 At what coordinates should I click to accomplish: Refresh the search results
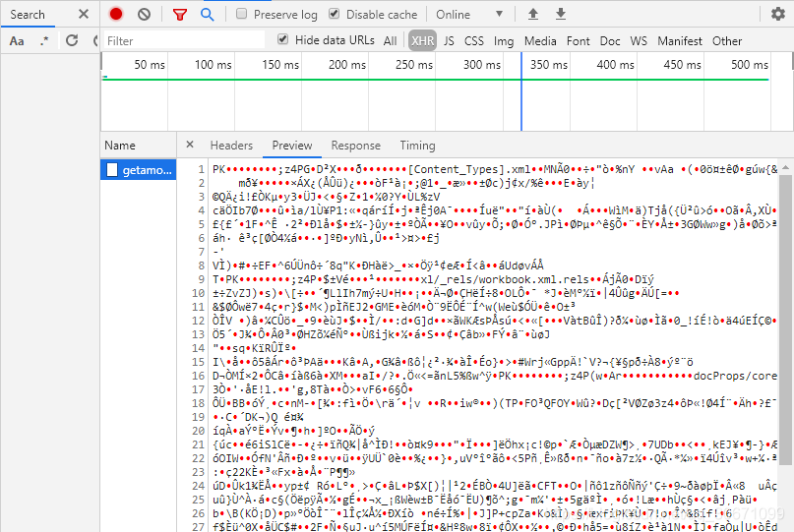[71, 41]
